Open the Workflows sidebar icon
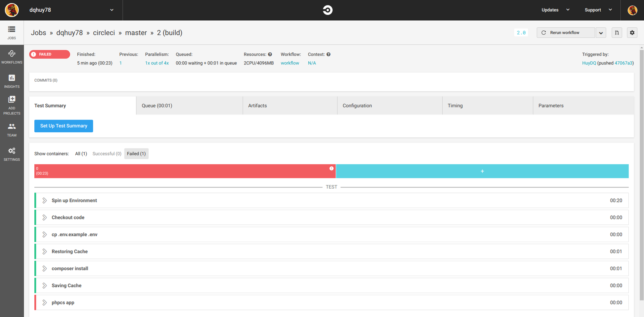The width and height of the screenshot is (644, 317). point(12,57)
